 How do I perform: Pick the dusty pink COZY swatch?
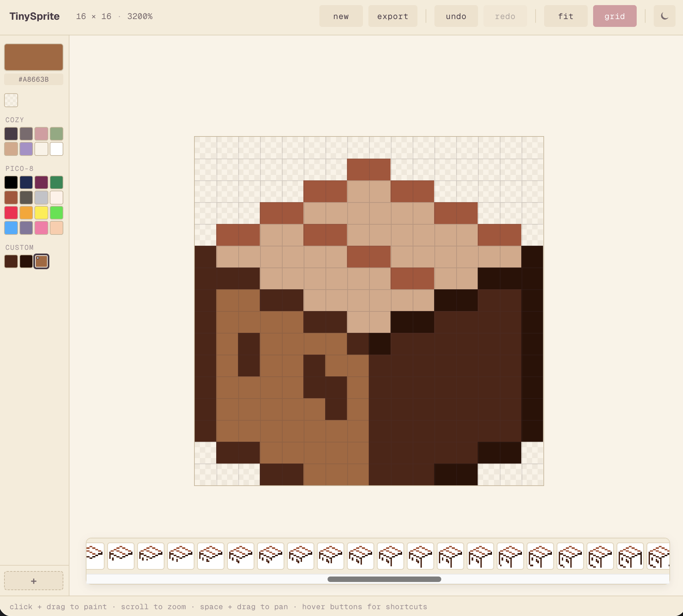tap(41, 134)
